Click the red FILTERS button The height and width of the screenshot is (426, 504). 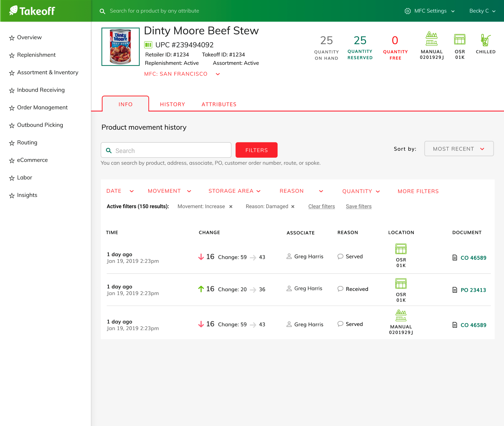tap(257, 150)
